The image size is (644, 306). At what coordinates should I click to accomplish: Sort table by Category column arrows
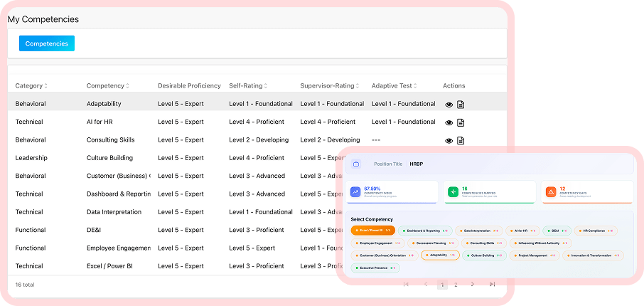coord(46,86)
